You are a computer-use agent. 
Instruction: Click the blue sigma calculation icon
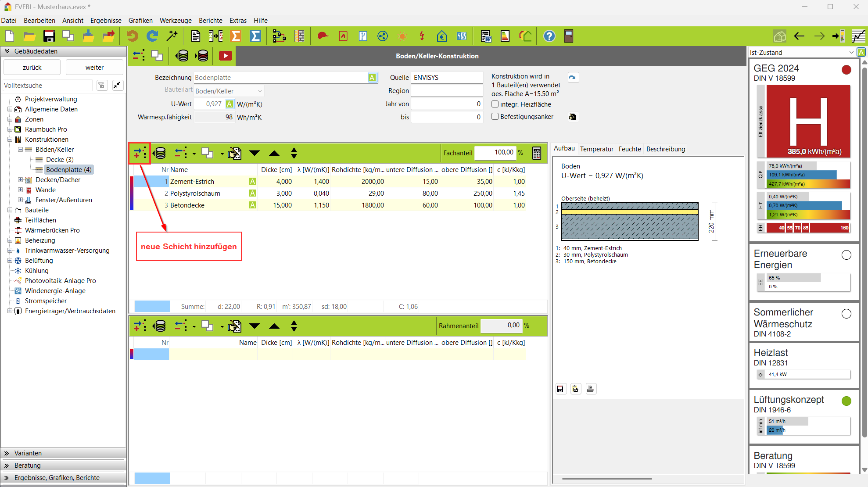click(x=255, y=36)
